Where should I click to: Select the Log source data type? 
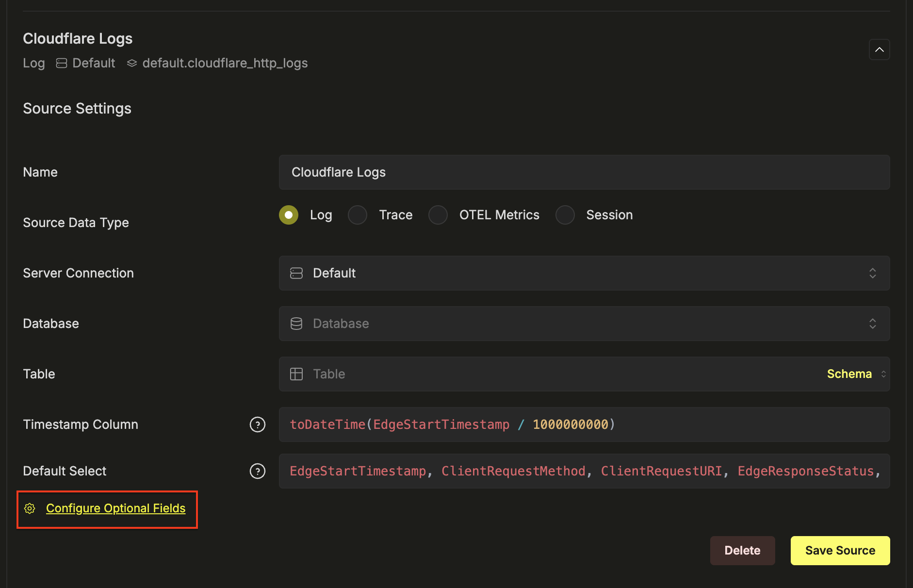point(289,215)
